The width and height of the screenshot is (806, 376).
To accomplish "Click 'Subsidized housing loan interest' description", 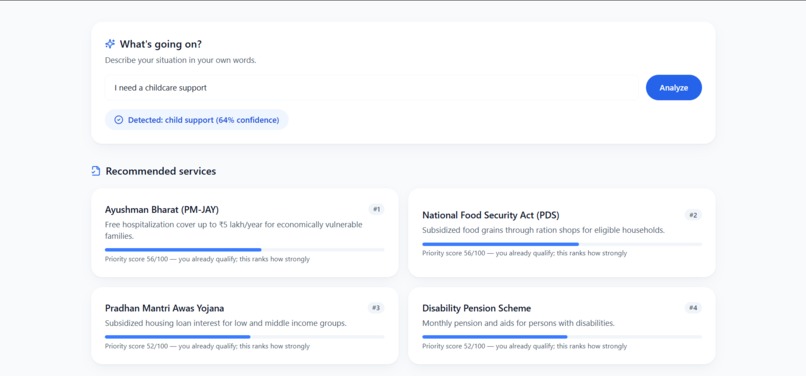I will coord(226,324).
